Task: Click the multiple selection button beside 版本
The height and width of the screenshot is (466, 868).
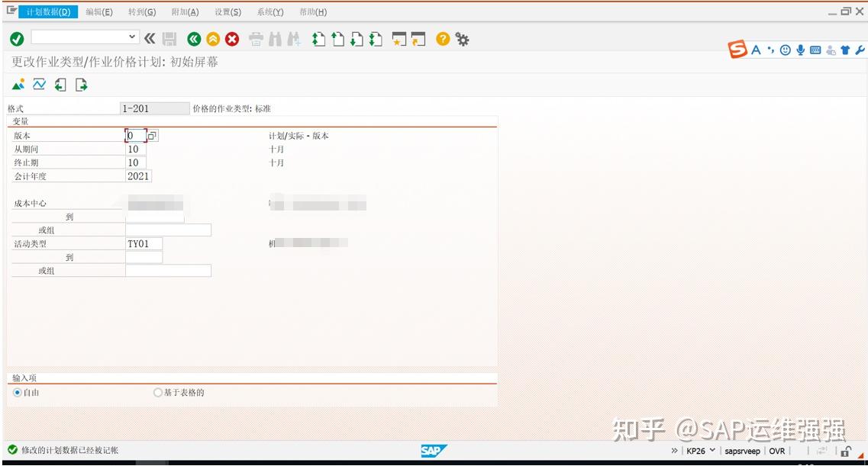Action: tap(151, 134)
